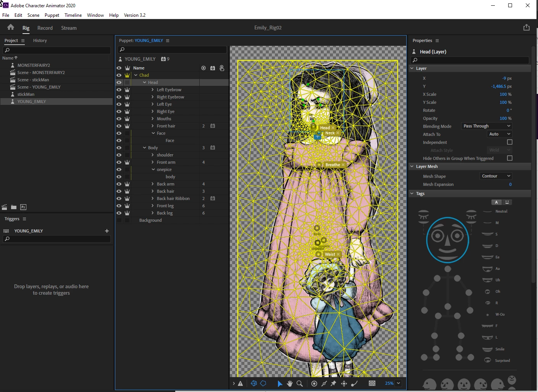Hide the Mouths layer
Screen dimensions: 538x392
pos(119,119)
